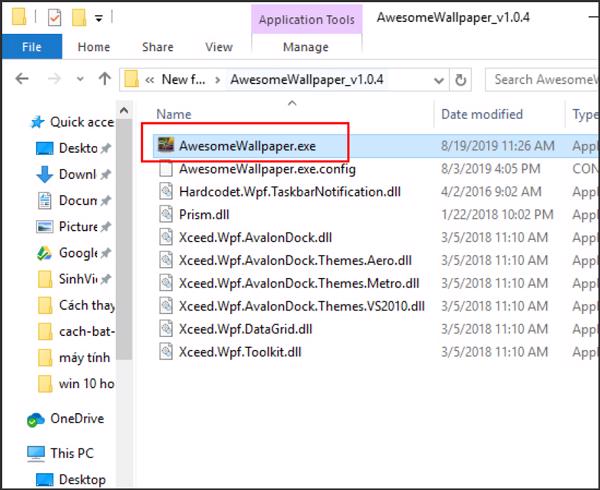
Task: Sort by the Name column header
Action: tap(173, 114)
